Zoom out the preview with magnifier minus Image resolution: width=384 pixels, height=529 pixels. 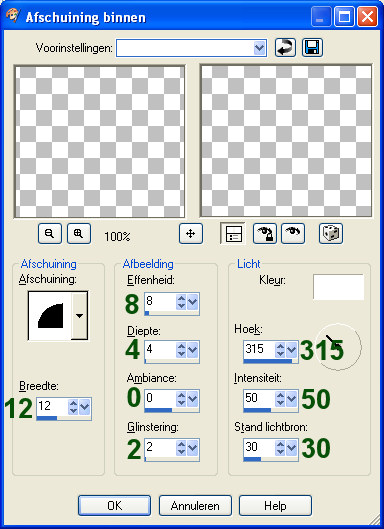point(50,233)
